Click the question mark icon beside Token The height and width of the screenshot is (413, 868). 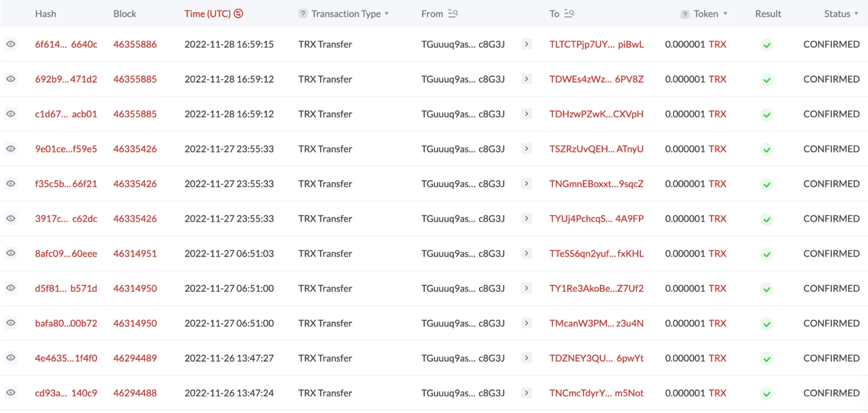685,14
